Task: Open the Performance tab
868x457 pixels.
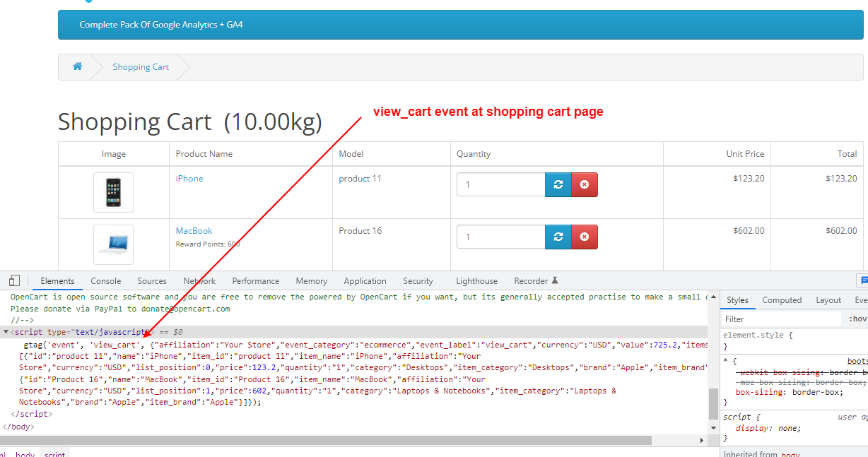Action: pyautogui.click(x=256, y=280)
